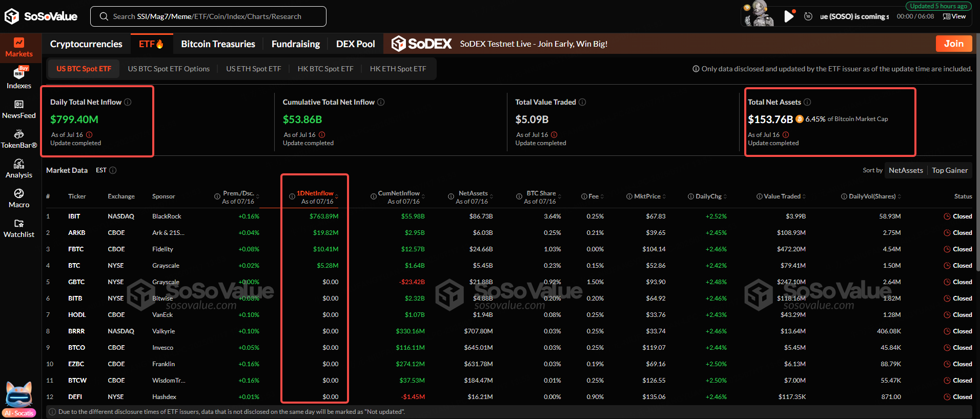
Task: Click the search input field
Action: coord(208,16)
